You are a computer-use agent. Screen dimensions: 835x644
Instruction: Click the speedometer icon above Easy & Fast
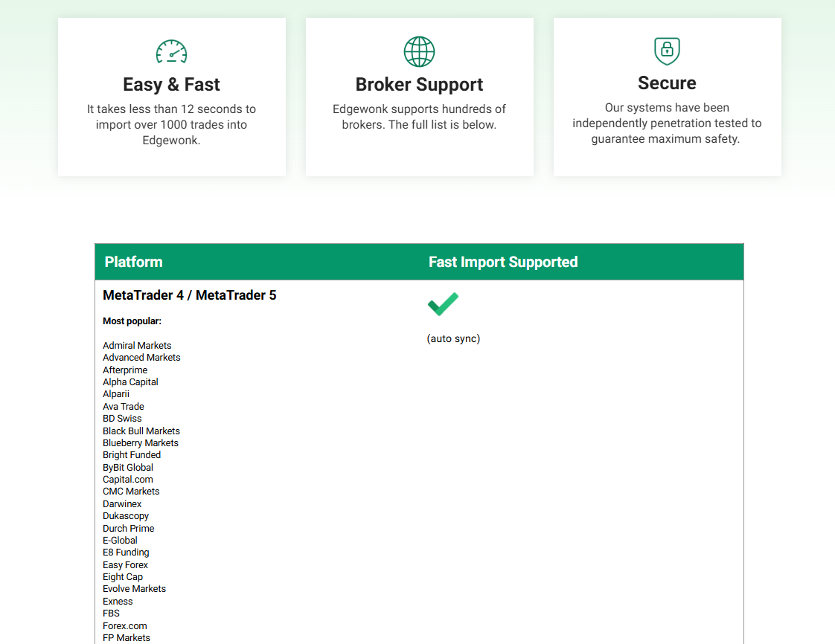point(171,52)
